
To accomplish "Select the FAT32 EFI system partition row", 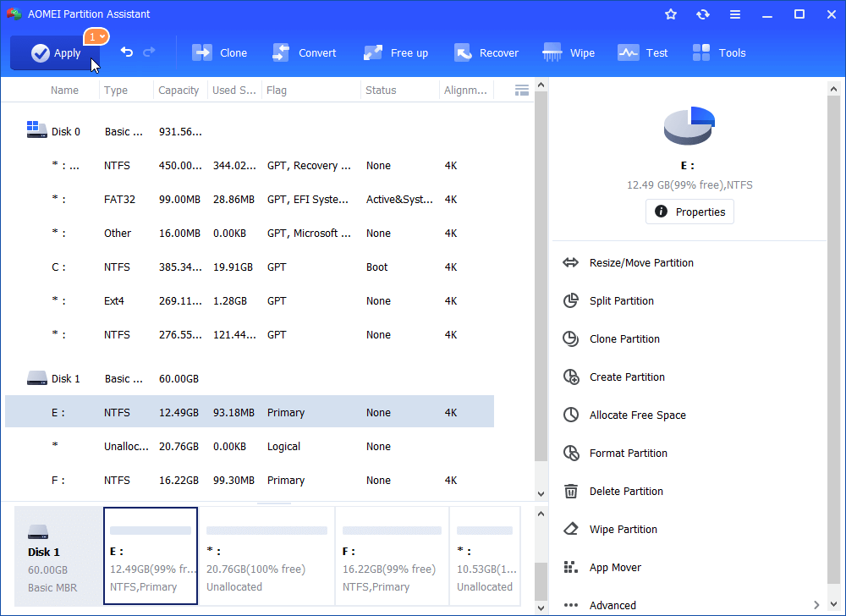I will pyautogui.click(x=250, y=200).
